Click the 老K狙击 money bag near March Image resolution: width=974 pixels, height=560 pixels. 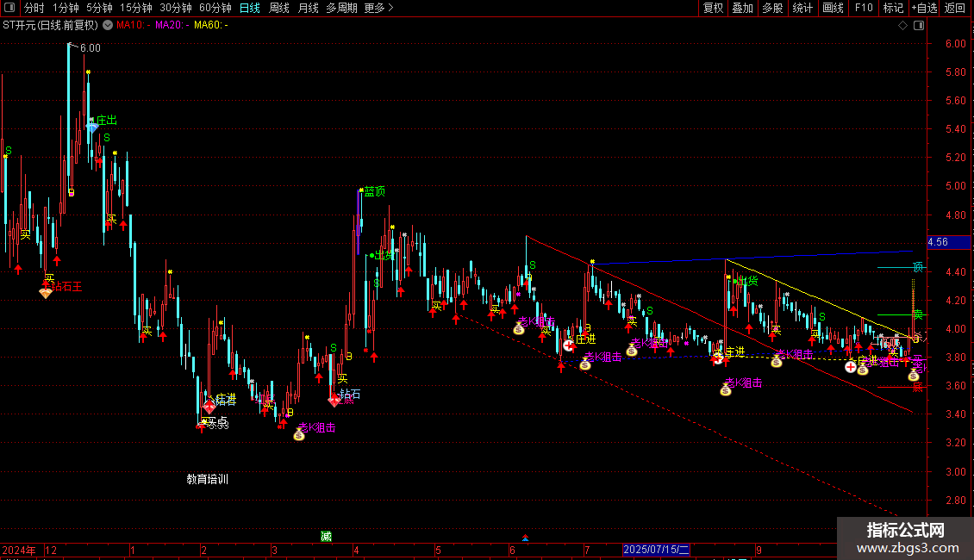click(x=299, y=435)
